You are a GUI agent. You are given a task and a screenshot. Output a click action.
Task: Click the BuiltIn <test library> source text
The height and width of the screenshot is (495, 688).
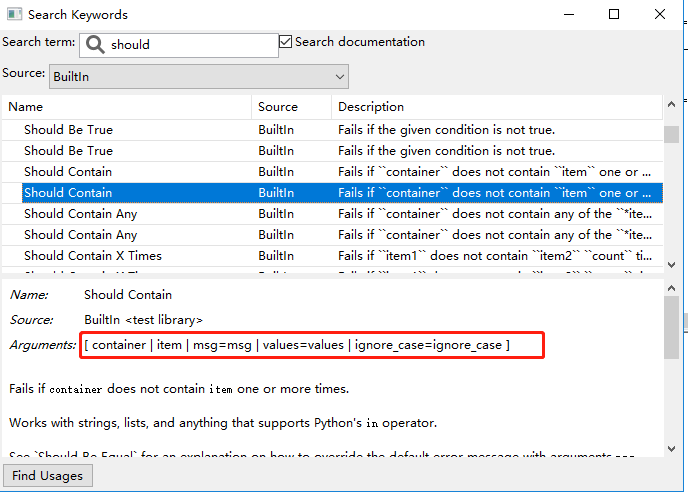(x=143, y=320)
